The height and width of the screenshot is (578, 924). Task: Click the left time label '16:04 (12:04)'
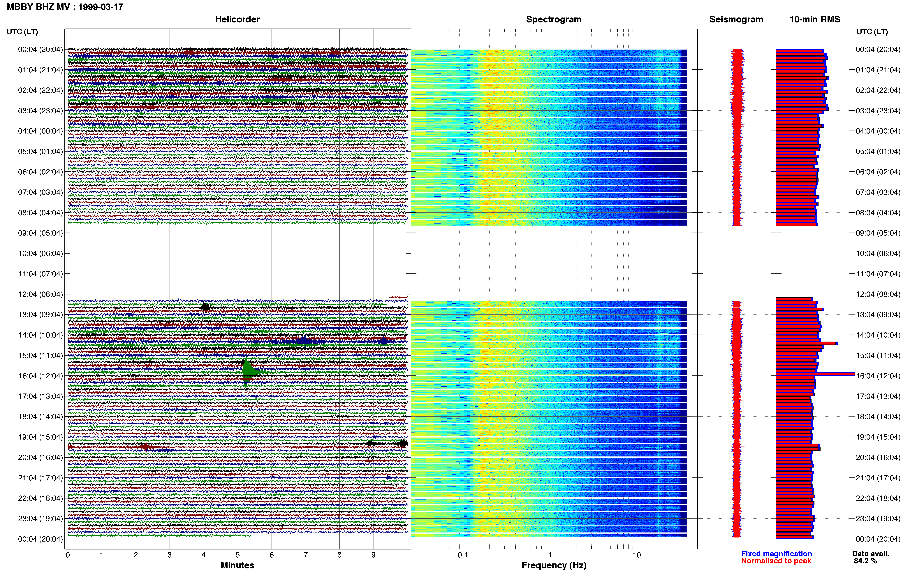41,376
